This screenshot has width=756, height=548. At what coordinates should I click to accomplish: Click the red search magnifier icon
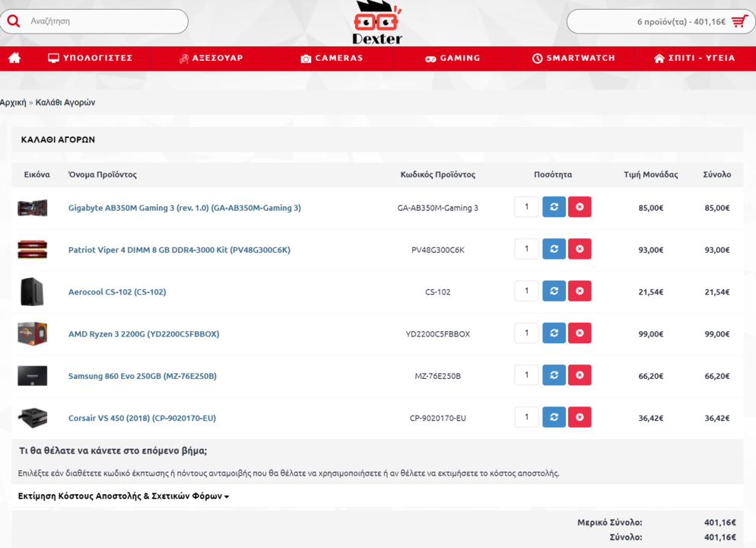[14, 21]
